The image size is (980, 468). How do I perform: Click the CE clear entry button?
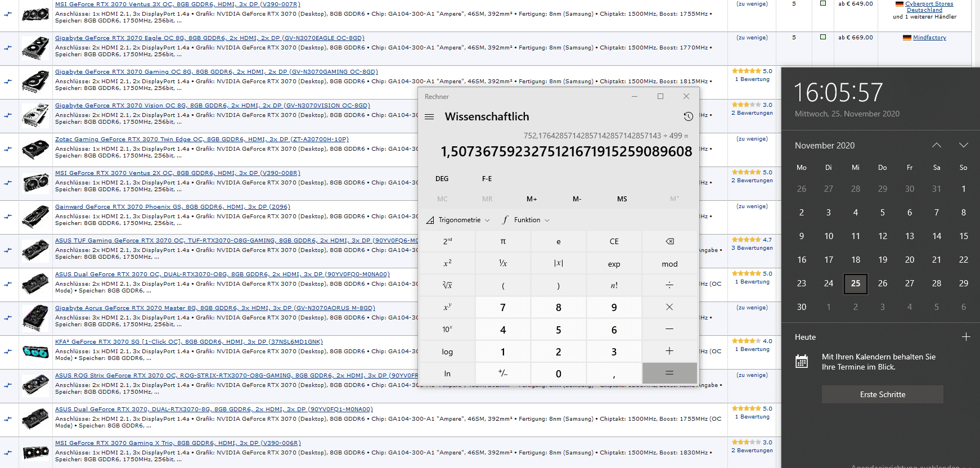click(614, 241)
